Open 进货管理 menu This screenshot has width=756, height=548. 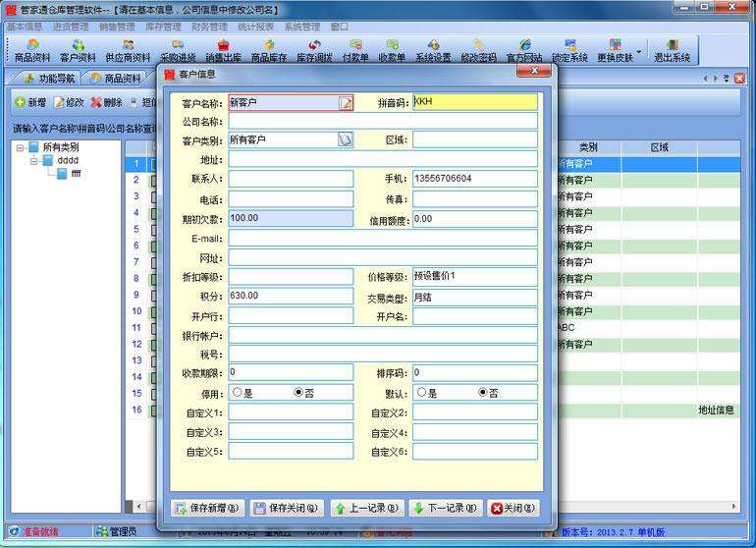tap(71, 27)
